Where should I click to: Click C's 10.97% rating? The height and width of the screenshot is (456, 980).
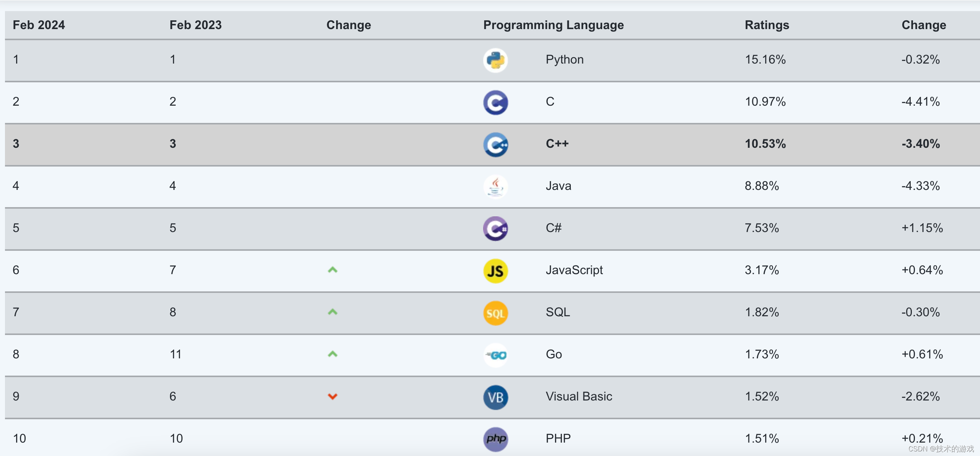(765, 101)
